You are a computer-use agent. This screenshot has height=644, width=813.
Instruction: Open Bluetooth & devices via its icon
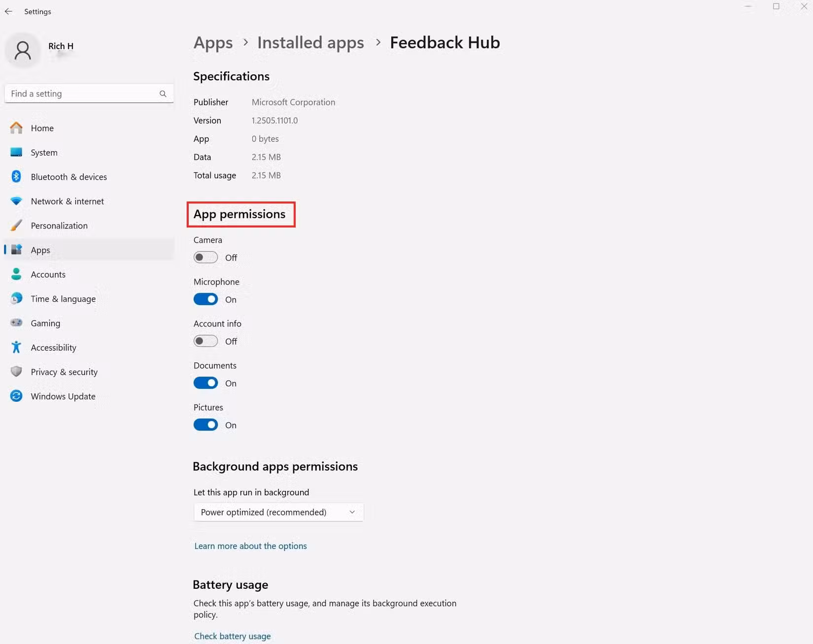click(x=16, y=177)
